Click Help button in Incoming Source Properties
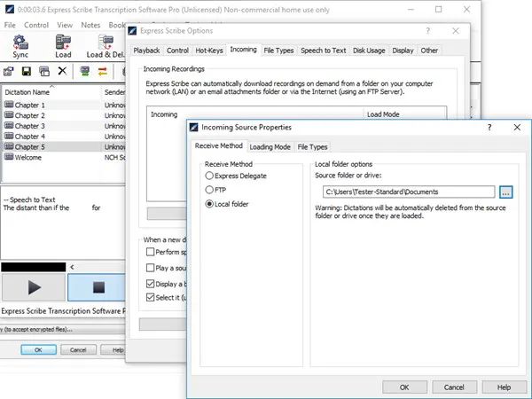Viewport: 532px width, 399px height. [x=504, y=387]
